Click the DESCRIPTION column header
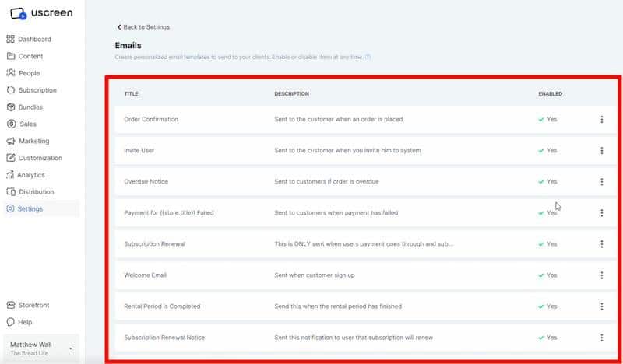623x364 pixels. tap(291, 93)
